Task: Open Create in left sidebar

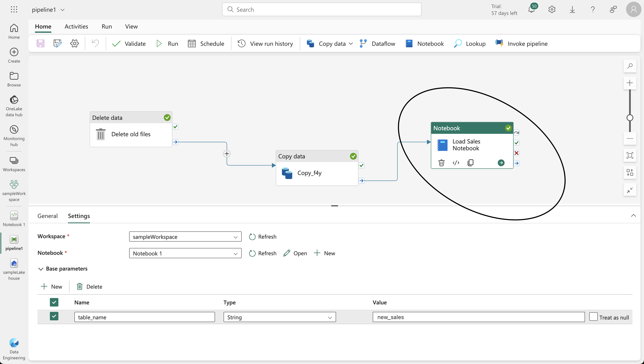Action: pos(14,56)
